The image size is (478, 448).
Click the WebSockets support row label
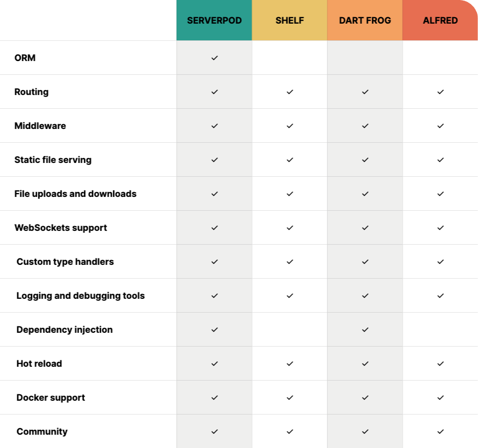coord(61,228)
